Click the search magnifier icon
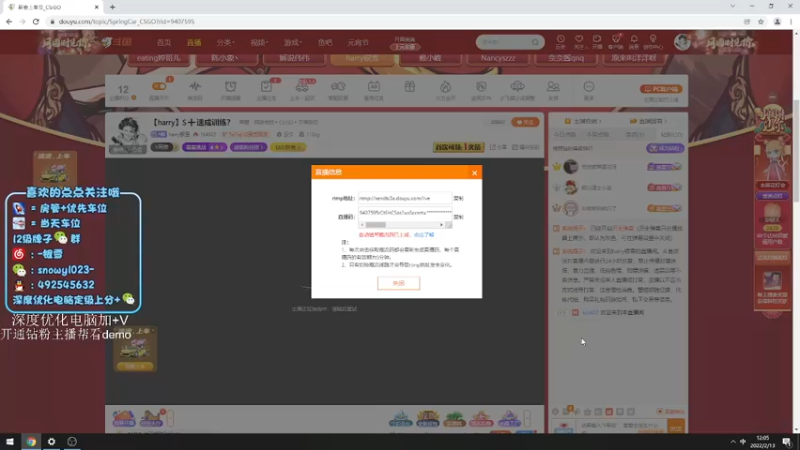The height and width of the screenshot is (450, 800). tap(535, 42)
